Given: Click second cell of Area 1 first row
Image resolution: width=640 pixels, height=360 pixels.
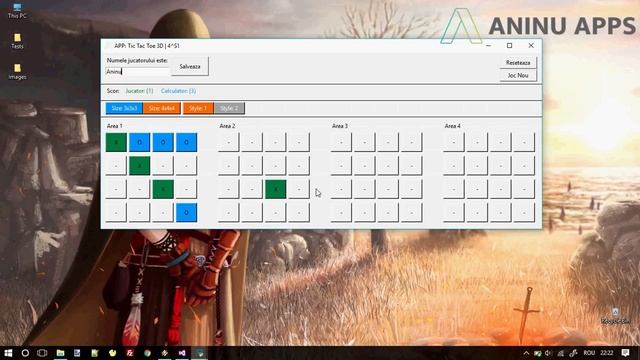Looking at the screenshot, I should [x=140, y=142].
